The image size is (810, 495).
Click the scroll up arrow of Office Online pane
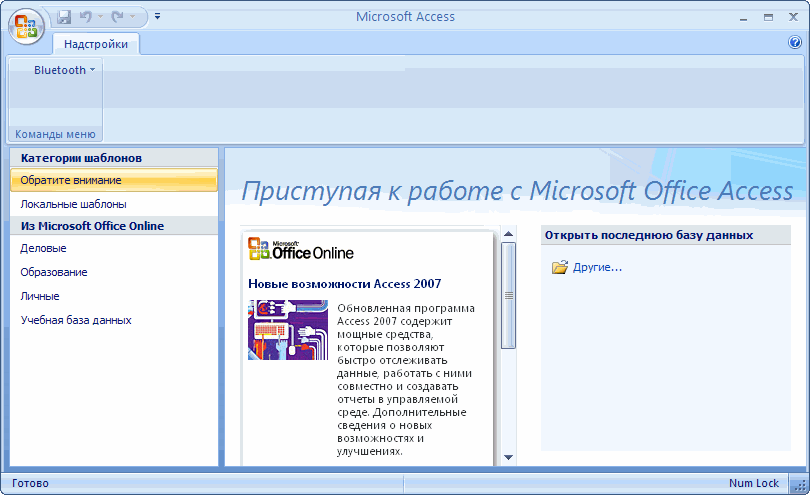pos(508,234)
